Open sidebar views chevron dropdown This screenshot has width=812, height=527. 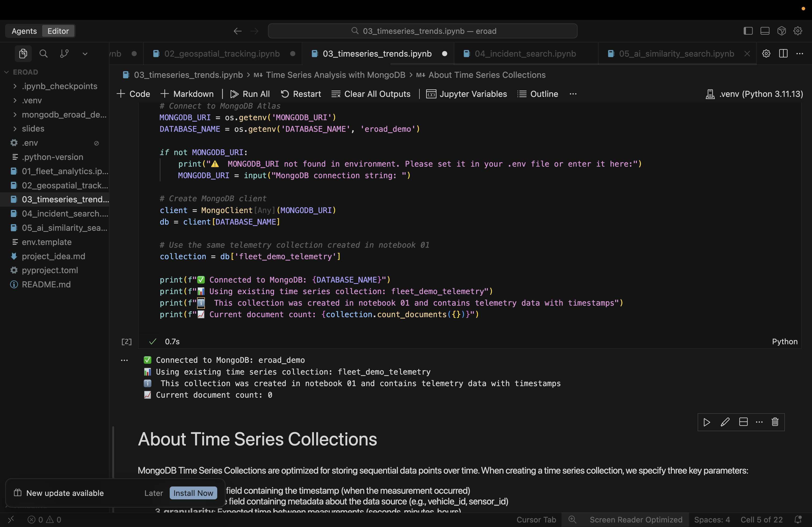tap(85, 53)
